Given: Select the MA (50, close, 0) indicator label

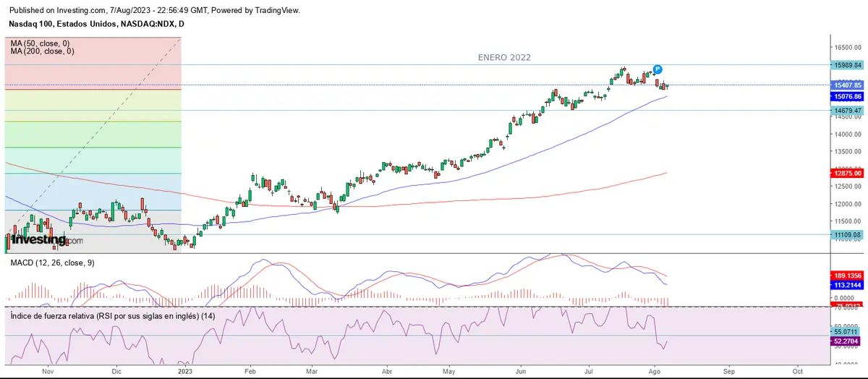Looking at the screenshot, I should [x=42, y=43].
